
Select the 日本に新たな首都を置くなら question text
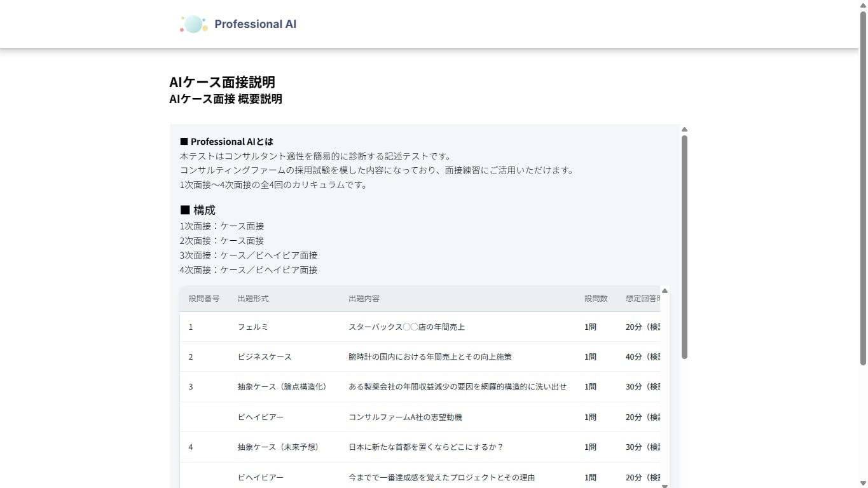[x=426, y=447]
